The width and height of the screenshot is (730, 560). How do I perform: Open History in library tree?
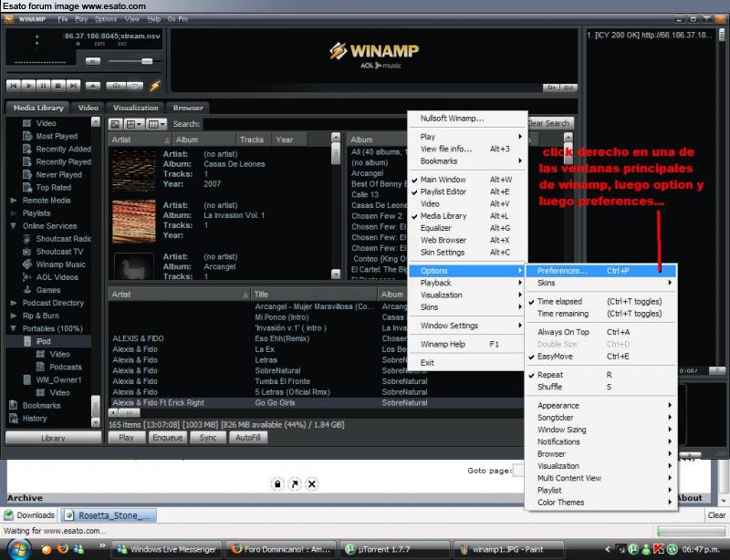(35, 419)
